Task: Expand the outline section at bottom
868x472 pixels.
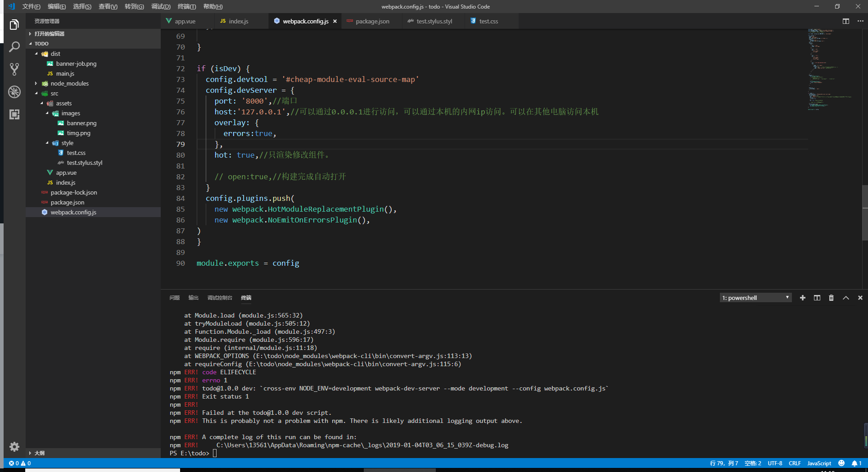Action: (93, 453)
